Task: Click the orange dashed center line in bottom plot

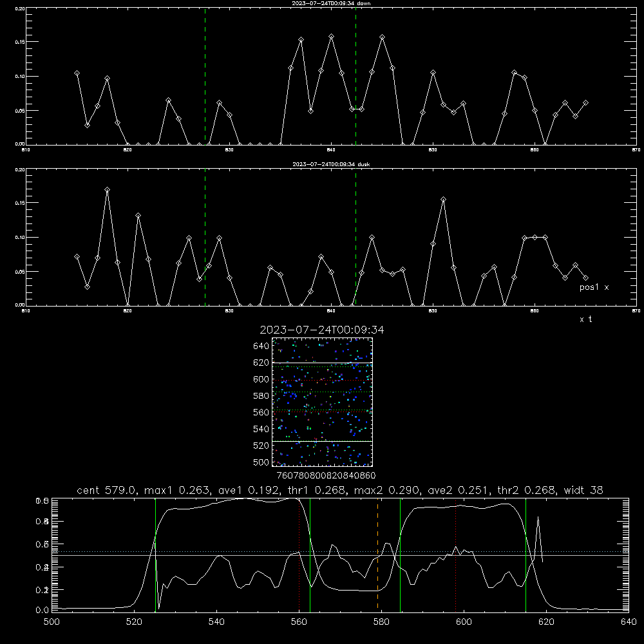Action: pos(377,555)
